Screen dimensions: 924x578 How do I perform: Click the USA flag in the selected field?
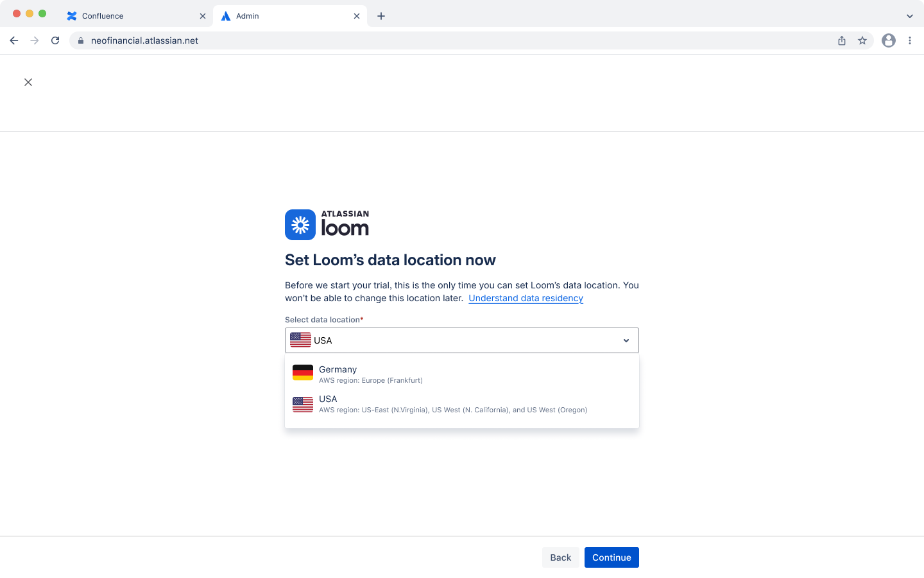[300, 340]
